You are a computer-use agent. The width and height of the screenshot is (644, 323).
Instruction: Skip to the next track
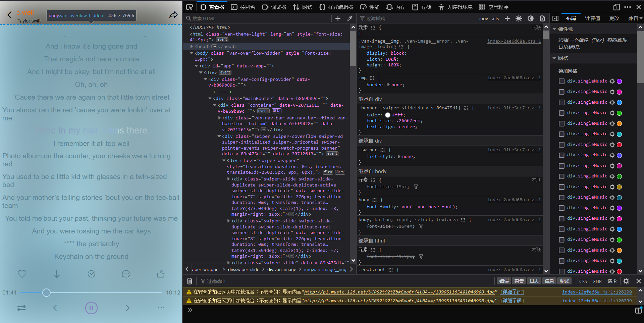point(127,308)
